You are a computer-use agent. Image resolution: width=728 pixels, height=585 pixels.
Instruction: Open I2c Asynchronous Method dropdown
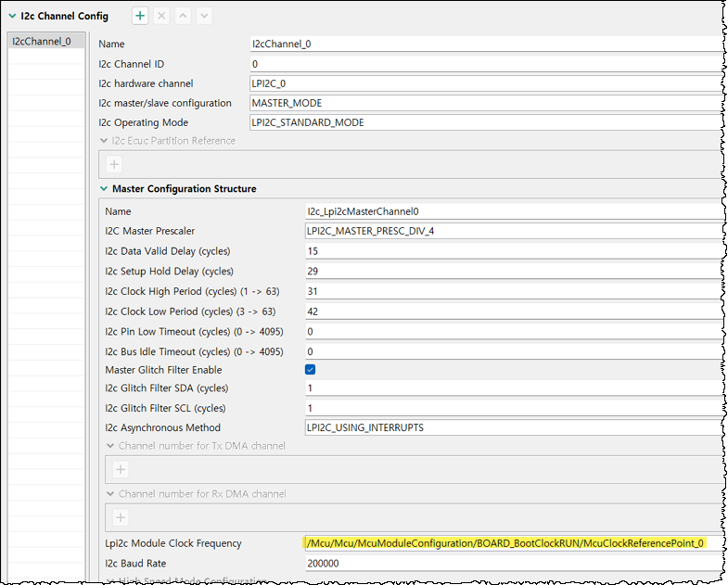click(515, 427)
